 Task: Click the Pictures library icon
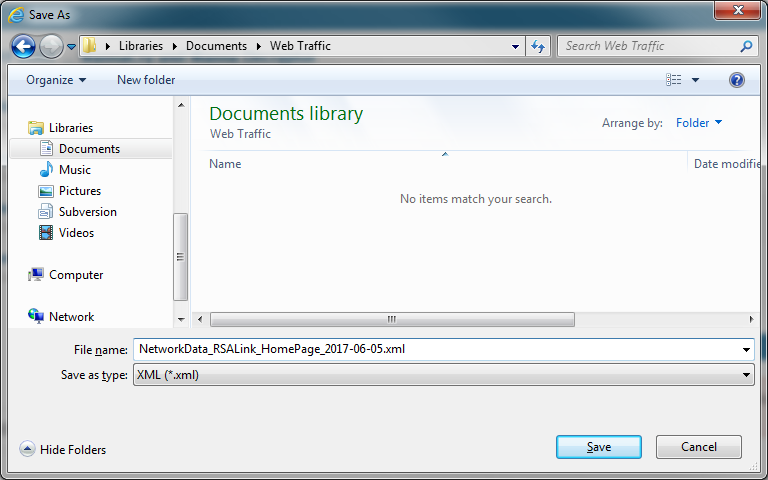click(46, 191)
